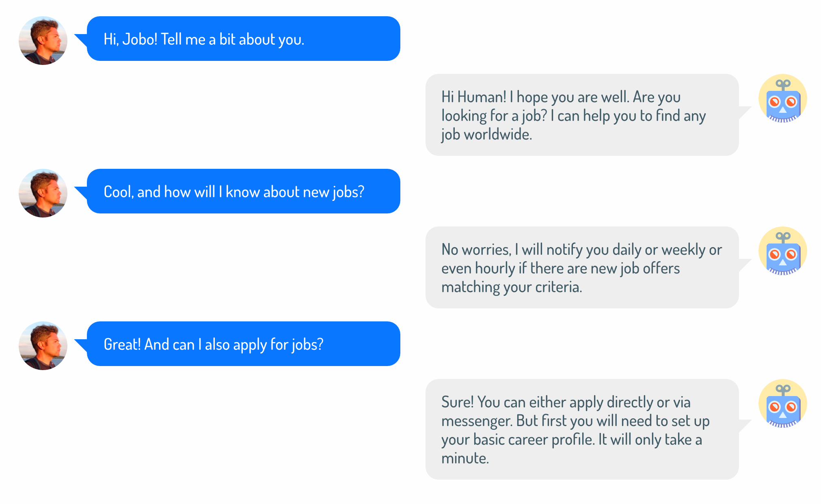Click the Jobo robot icon next to "No worries" reply
Image resolution: width=821 pixels, height=504 pixels.
tap(782, 251)
